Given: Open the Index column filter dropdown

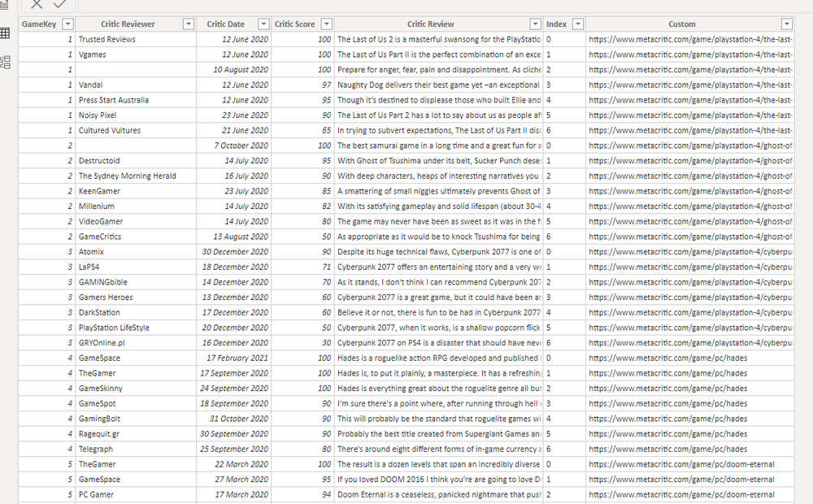Looking at the screenshot, I should 578,24.
